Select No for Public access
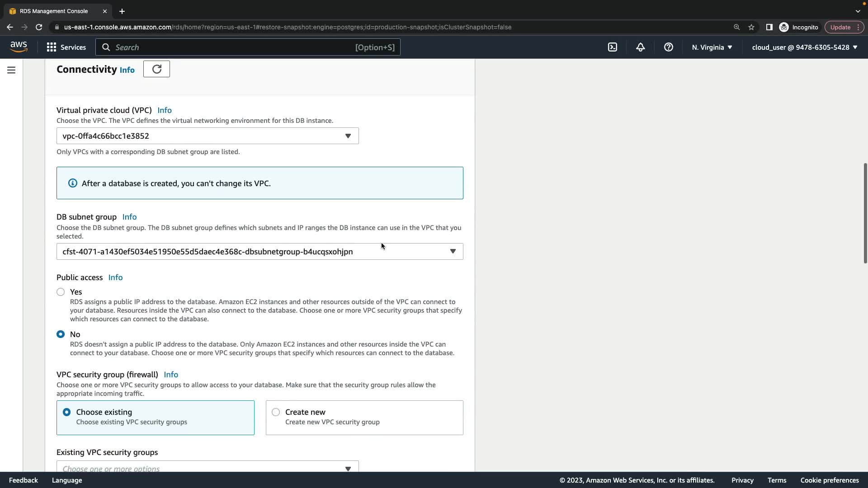The image size is (868, 488). tap(61, 334)
